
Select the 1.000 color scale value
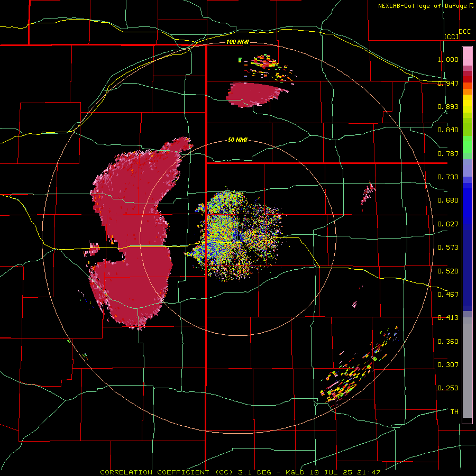click(x=448, y=59)
